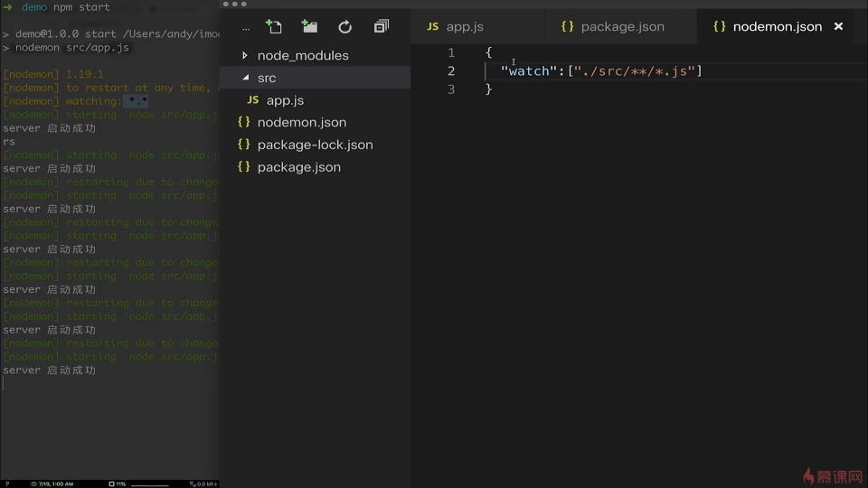
Task: Click the braces icon beside package-lock.json
Action: pyautogui.click(x=243, y=145)
